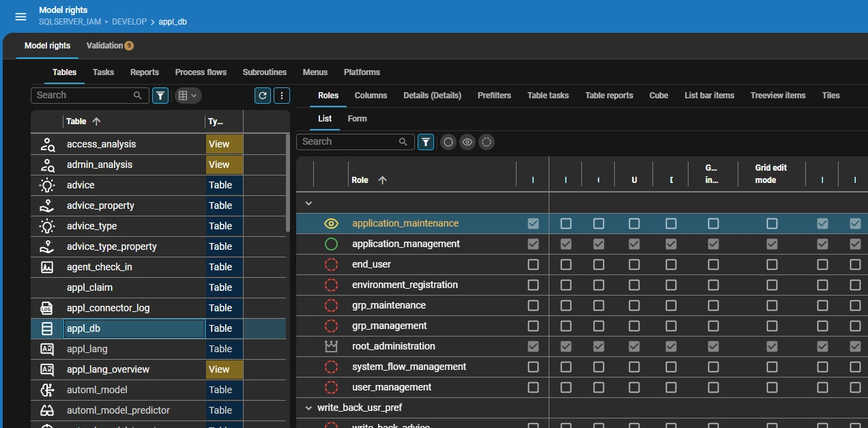Image resolution: width=868 pixels, height=428 pixels.
Task: Open the Reports tab
Action: tap(145, 72)
